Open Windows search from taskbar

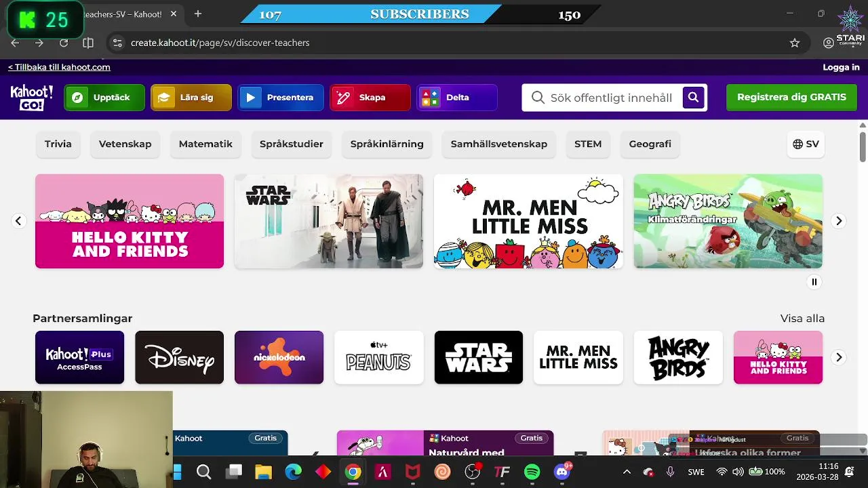coord(203,472)
